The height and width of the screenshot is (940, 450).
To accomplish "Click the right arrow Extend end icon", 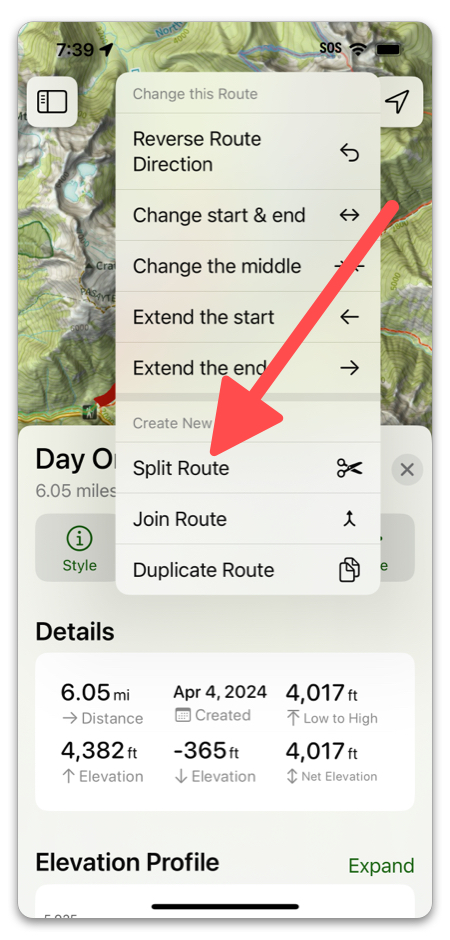I will (349, 368).
